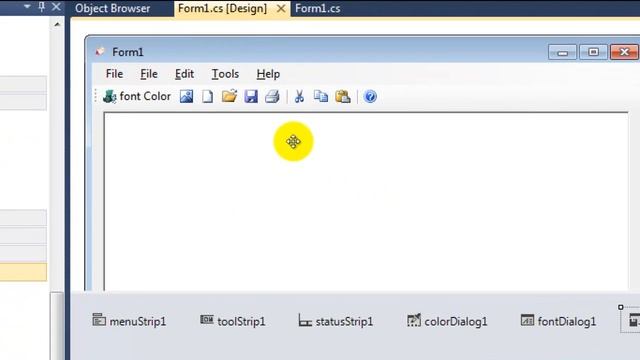Click the Open folder toolbar icon

[229, 96]
